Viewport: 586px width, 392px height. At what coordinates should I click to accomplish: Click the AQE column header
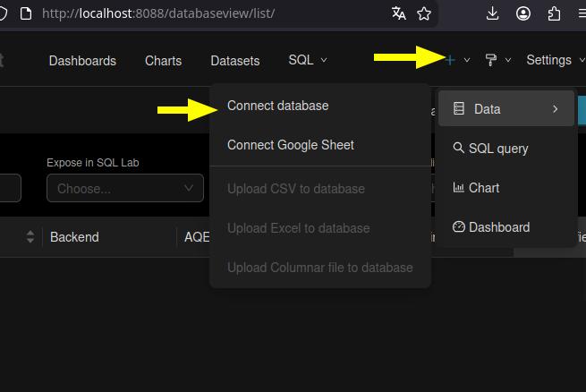click(197, 237)
